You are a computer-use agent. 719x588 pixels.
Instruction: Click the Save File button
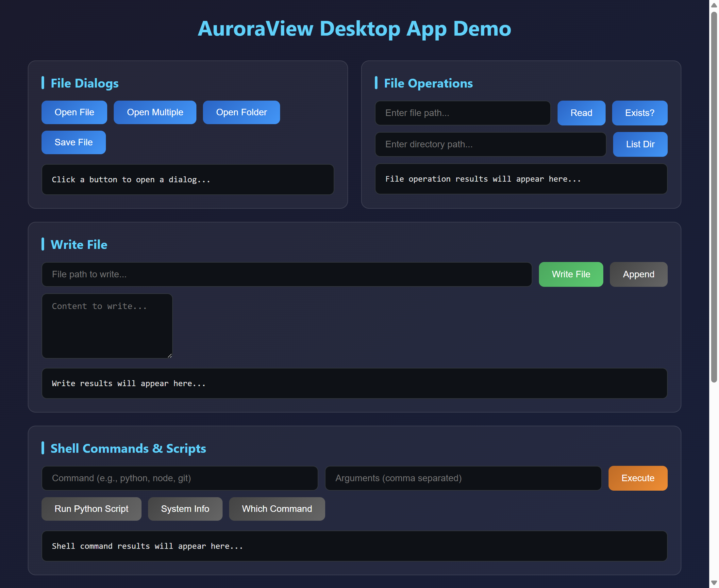pos(74,142)
